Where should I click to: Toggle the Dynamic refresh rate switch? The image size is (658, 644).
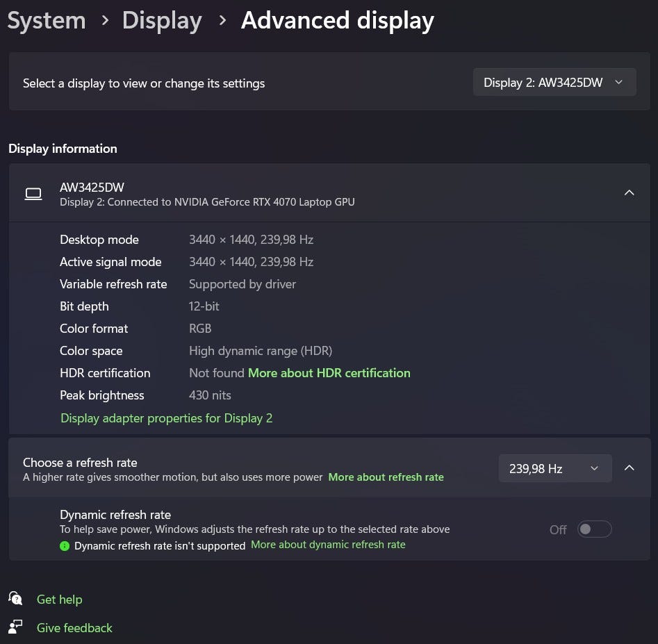pyautogui.click(x=594, y=529)
